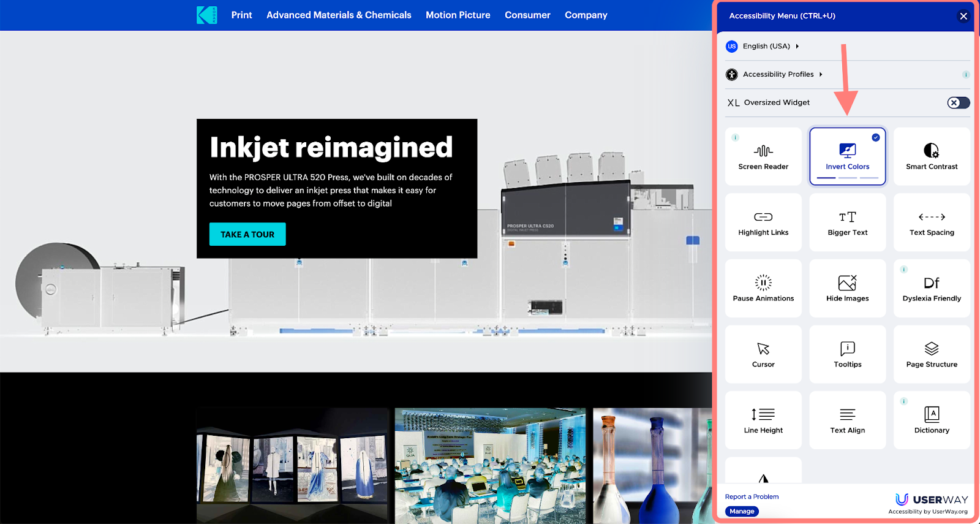Viewport: 980px width, 524px height.
Task: Enable Smart Contrast mode
Action: tap(932, 156)
